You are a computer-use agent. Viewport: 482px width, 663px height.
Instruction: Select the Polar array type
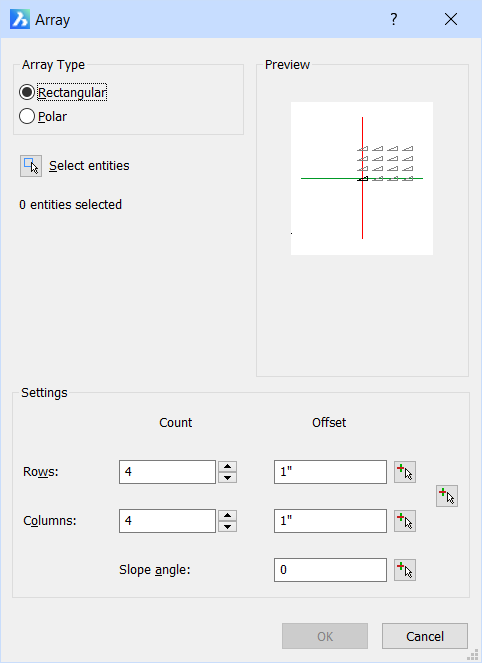click(x=43, y=116)
